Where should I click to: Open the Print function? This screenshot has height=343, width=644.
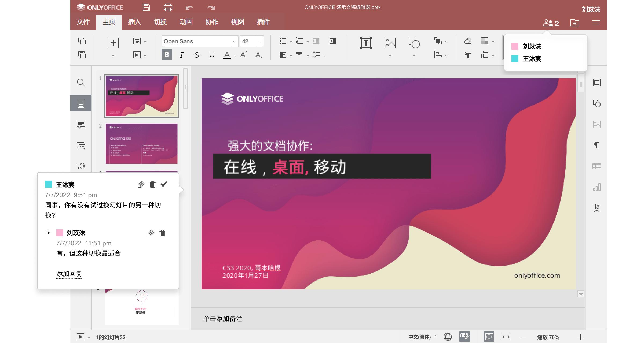tap(167, 7)
